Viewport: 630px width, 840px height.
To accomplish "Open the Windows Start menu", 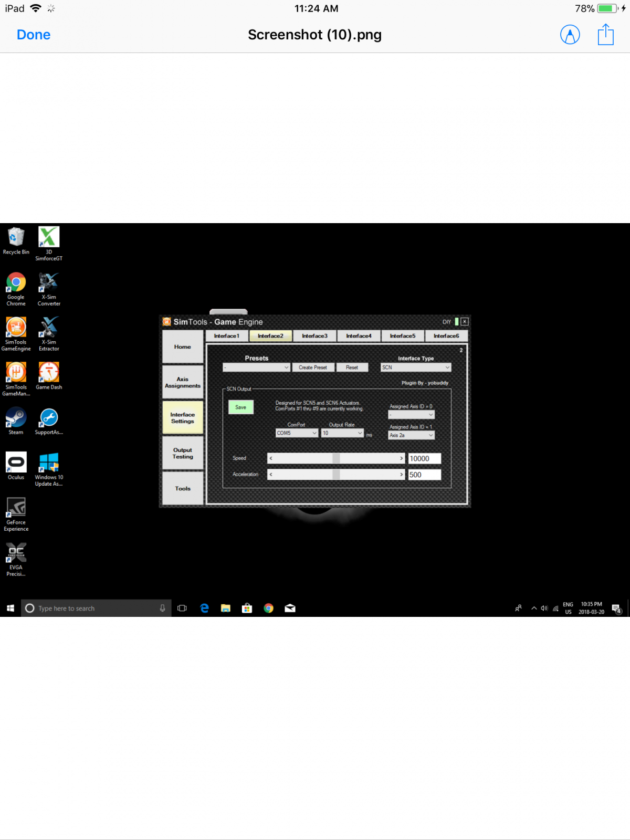I will coord(10,608).
